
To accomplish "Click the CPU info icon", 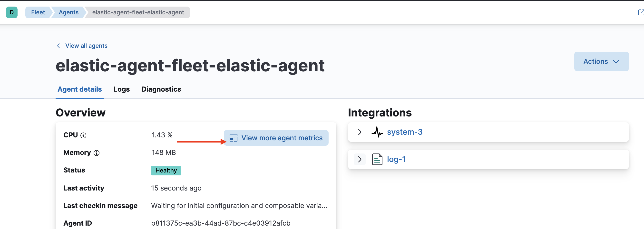I will (84, 135).
